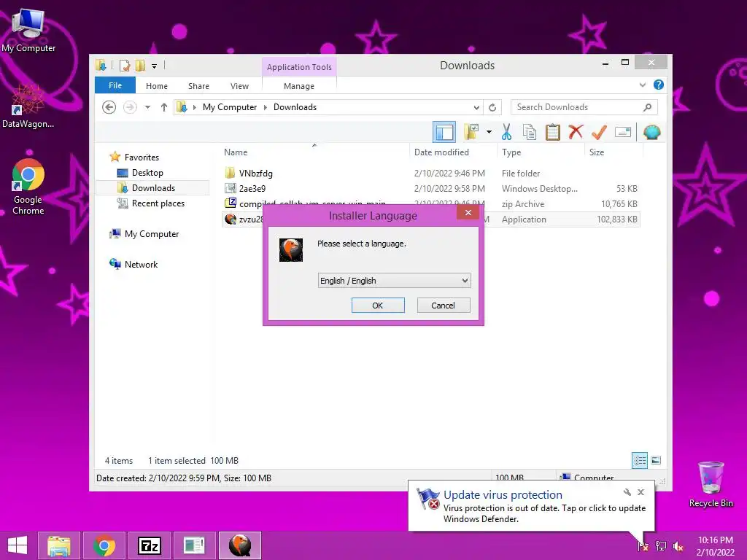Close the Installer Language dialog
Viewport: 747px width, 560px height.
[468, 212]
